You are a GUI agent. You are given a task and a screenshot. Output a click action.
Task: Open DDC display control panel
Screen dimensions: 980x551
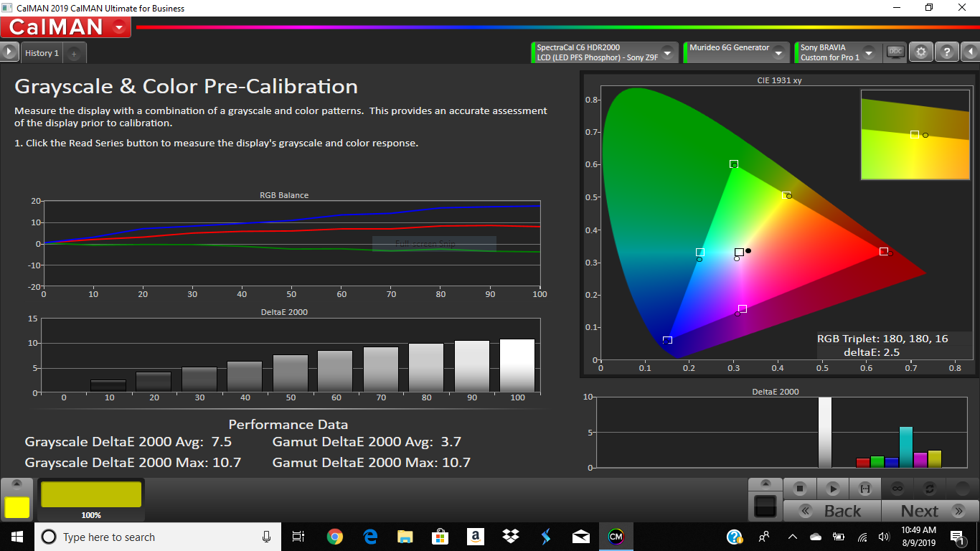[x=895, y=52]
